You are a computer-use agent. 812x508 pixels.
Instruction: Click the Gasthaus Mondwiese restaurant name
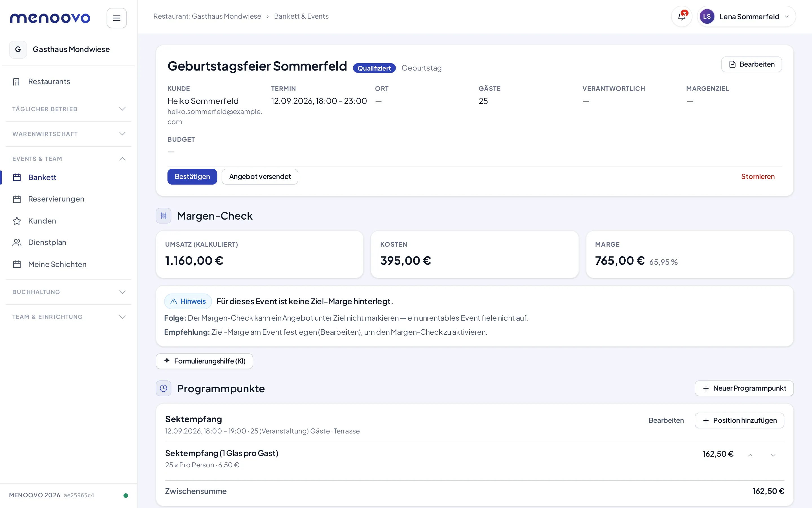[71, 49]
